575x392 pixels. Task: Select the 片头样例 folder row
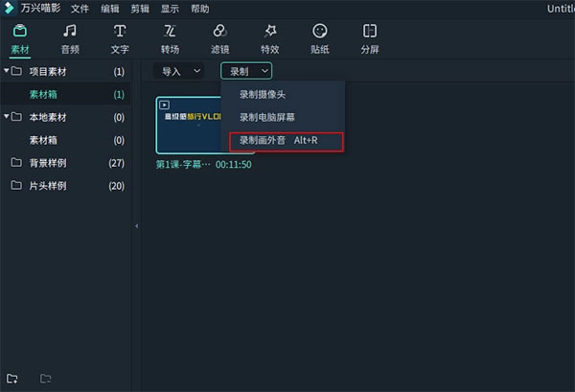[x=65, y=186]
